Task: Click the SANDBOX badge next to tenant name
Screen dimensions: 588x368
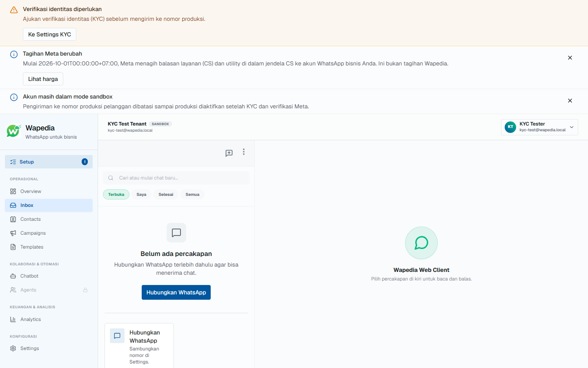Action: [x=160, y=124]
